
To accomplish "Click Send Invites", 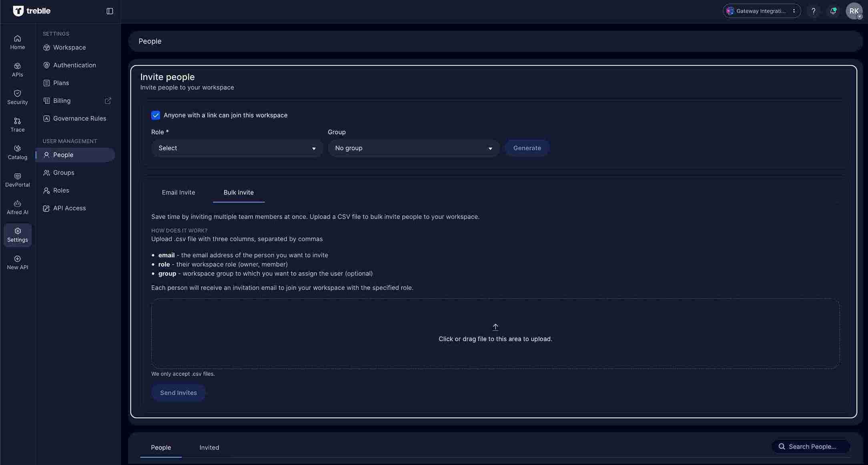I will pyautogui.click(x=178, y=393).
